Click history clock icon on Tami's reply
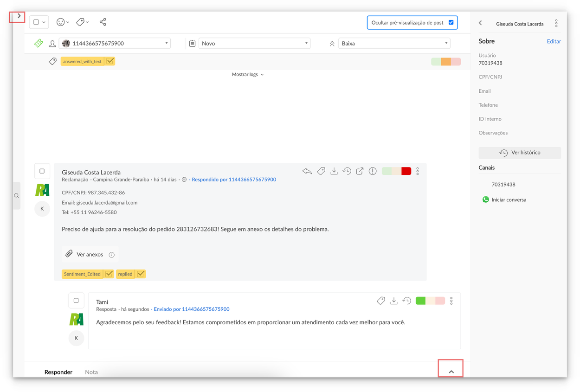580x392 pixels. click(x=407, y=301)
